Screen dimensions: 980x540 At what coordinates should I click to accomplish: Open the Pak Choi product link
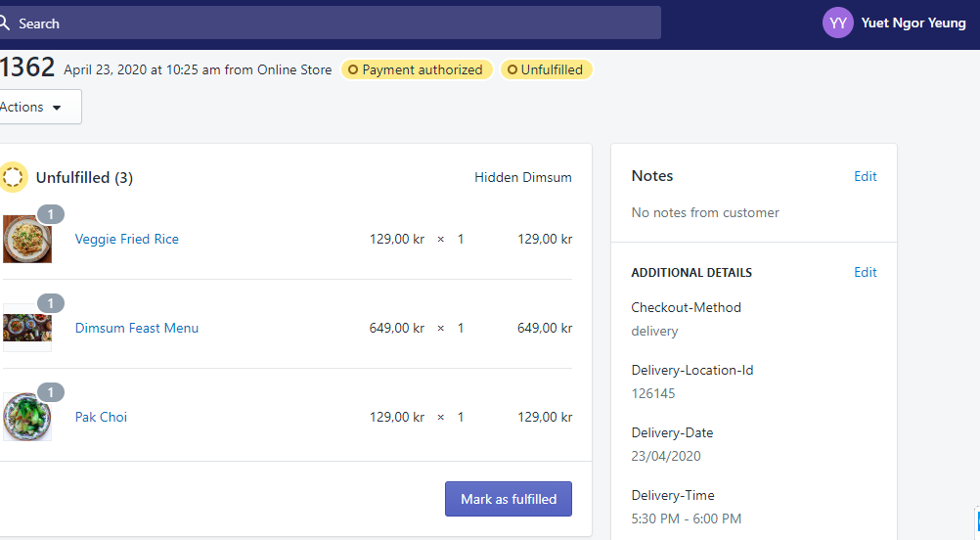pyautogui.click(x=102, y=418)
